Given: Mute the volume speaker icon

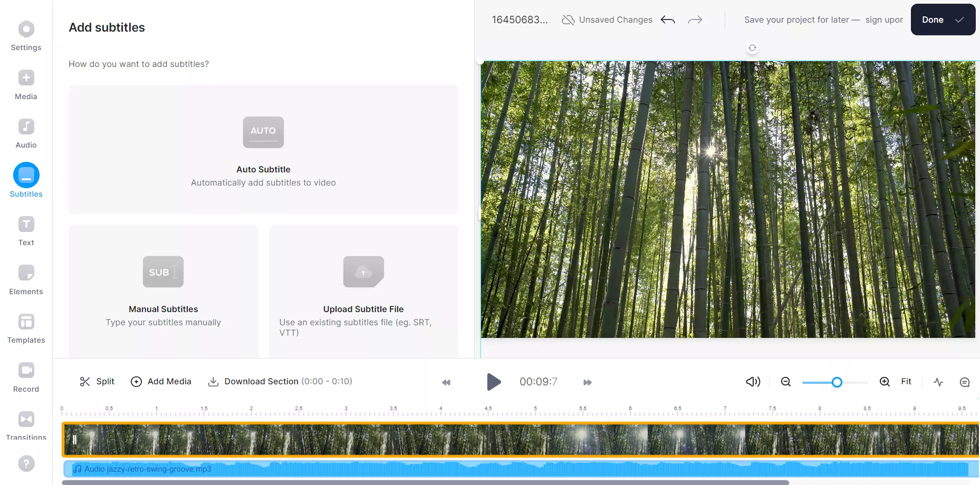Looking at the screenshot, I should (x=753, y=382).
